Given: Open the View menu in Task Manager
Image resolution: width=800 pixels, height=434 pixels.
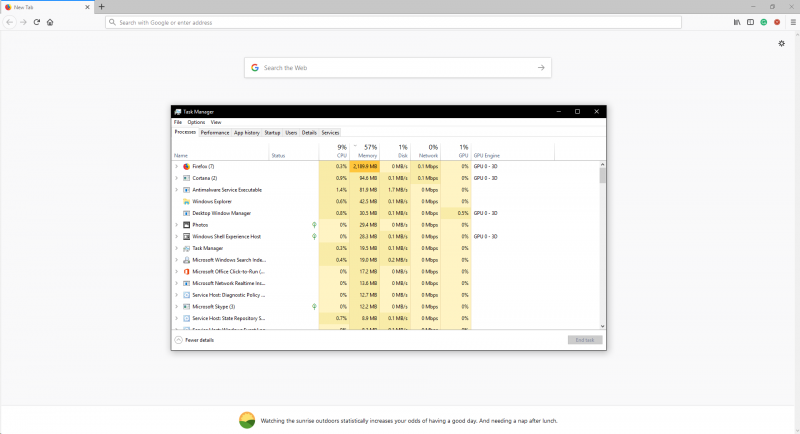Looking at the screenshot, I should [x=216, y=122].
